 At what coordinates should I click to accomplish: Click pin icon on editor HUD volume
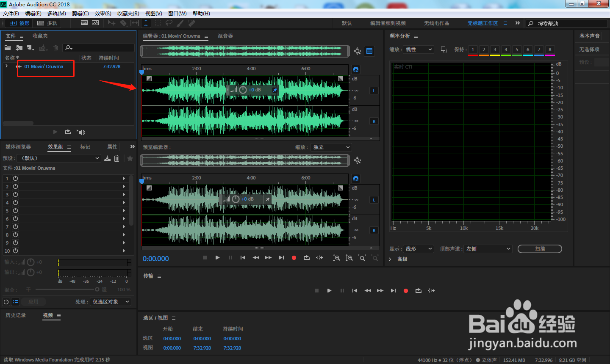point(274,90)
